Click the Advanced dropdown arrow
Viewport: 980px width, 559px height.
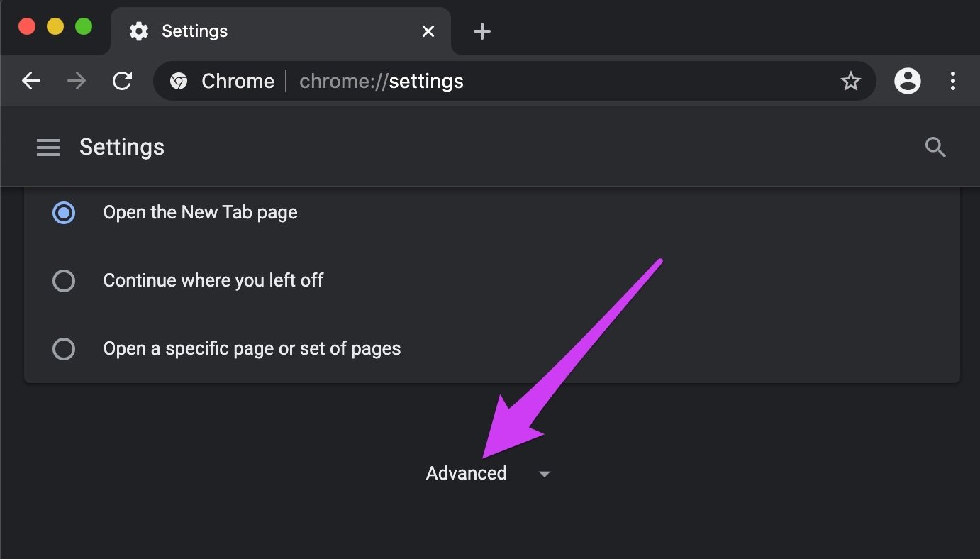[x=545, y=474]
